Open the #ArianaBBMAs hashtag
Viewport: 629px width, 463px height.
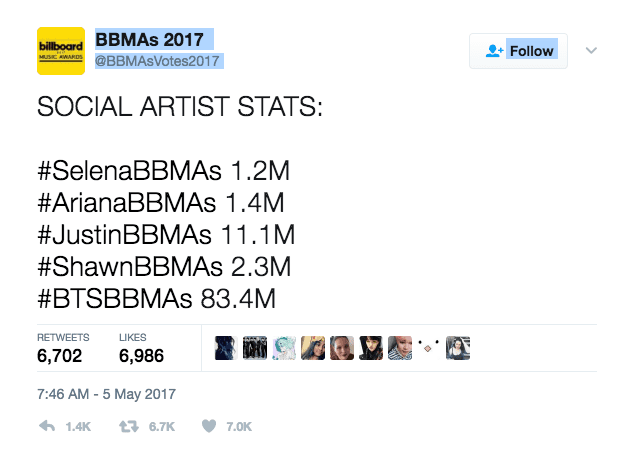(x=127, y=202)
